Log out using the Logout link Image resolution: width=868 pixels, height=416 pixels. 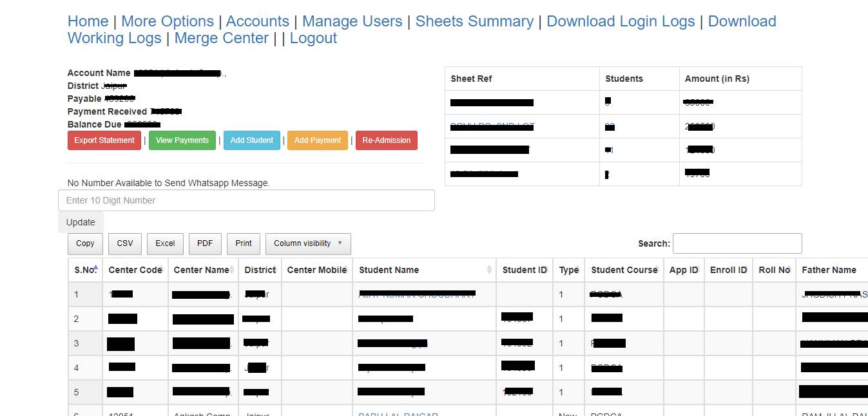(313, 38)
